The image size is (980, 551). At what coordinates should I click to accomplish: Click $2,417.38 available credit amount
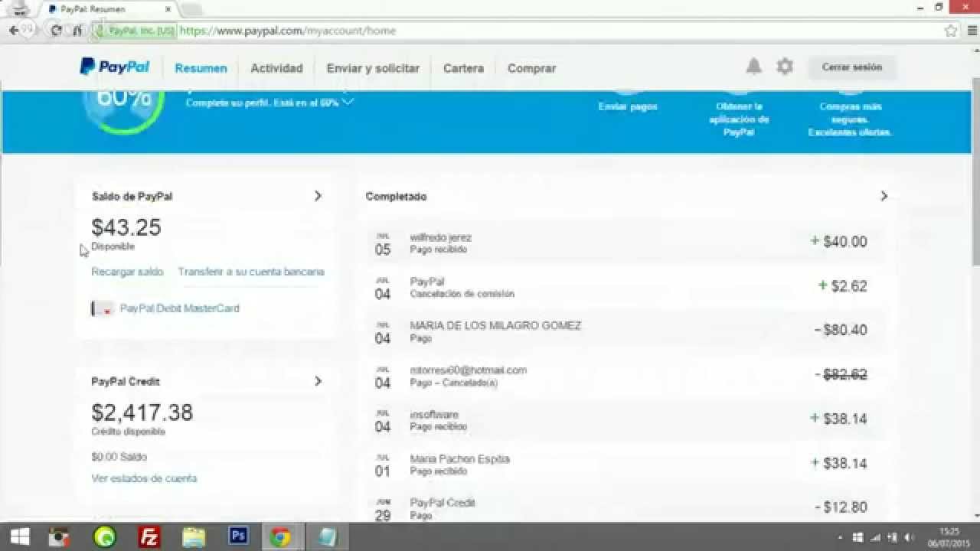pyautogui.click(x=142, y=412)
